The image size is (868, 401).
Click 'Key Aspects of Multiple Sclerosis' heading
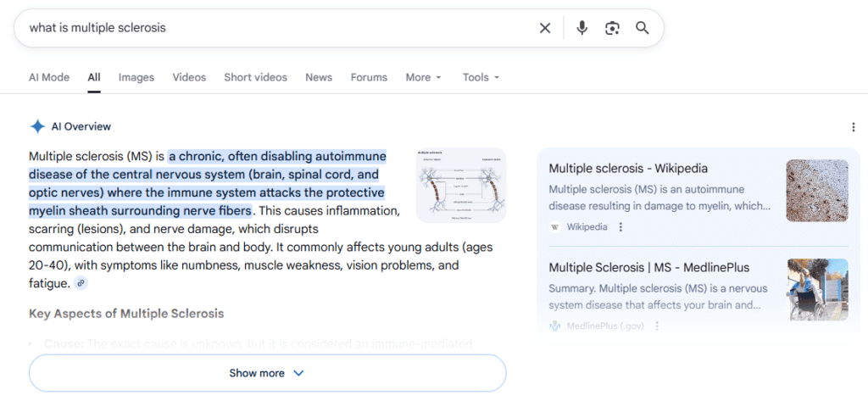coord(126,314)
